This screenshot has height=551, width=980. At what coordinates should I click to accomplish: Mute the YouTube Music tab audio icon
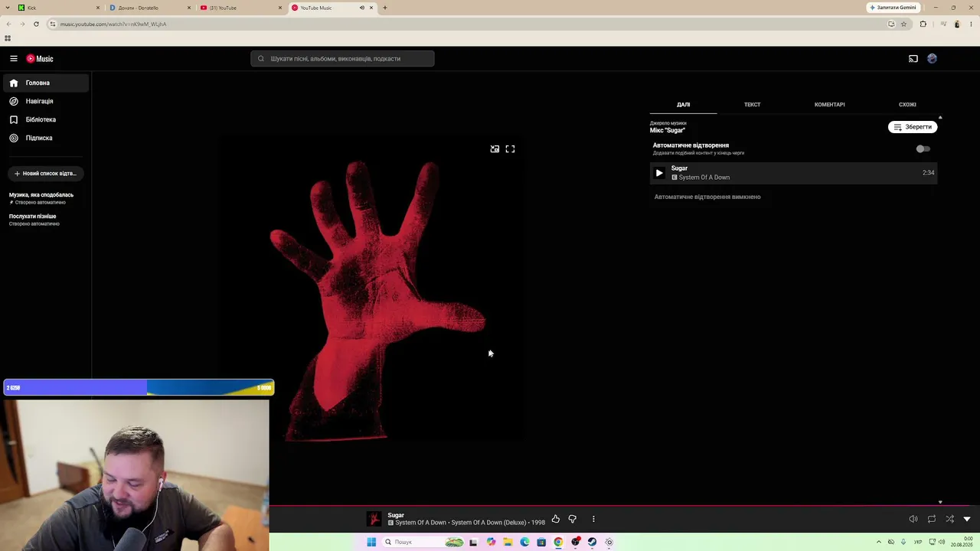tap(362, 8)
